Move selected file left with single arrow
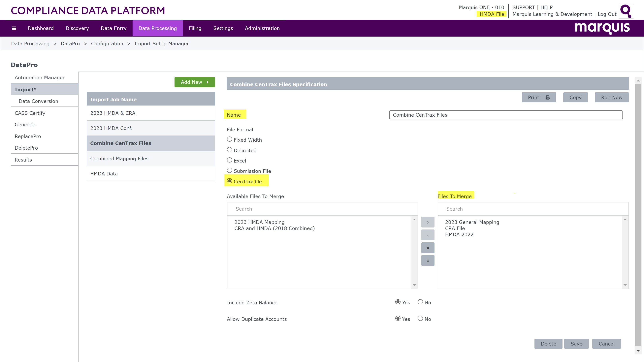Screen dimensions: 644x362 point(428,235)
